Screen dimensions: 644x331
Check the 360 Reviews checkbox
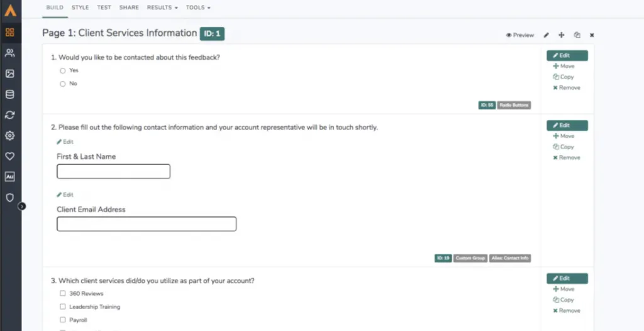[63, 293]
